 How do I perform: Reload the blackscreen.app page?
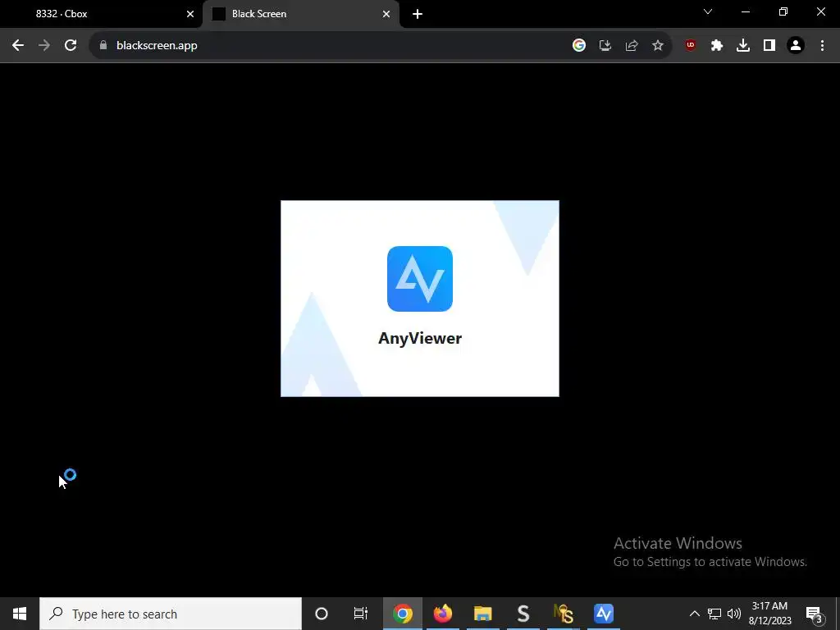pos(71,46)
